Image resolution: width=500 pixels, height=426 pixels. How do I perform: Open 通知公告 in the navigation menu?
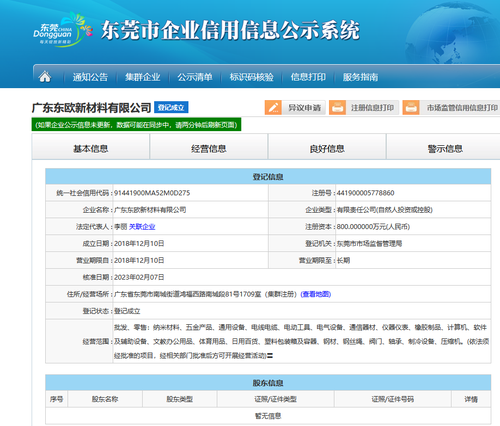click(x=90, y=77)
